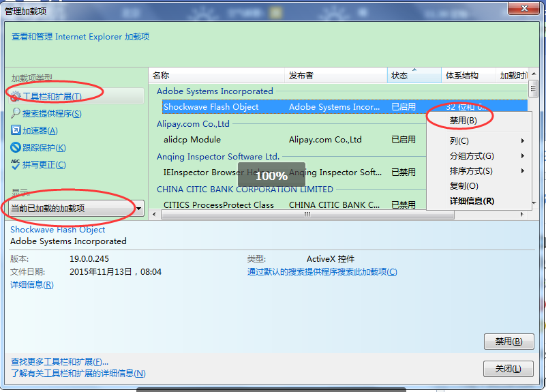Viewport: 546px width, 392px height.
Task: Choose More Information in context menu
Action: (472, 201)
